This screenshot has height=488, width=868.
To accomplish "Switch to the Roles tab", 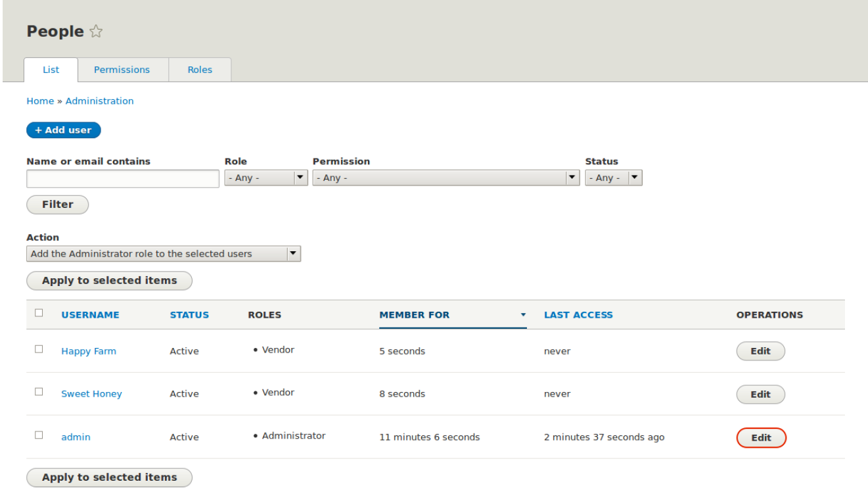I will (x=200, y=69).
